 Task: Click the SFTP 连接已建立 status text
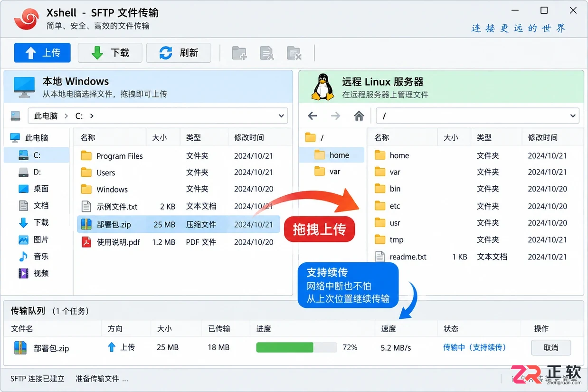click(38, 379)
